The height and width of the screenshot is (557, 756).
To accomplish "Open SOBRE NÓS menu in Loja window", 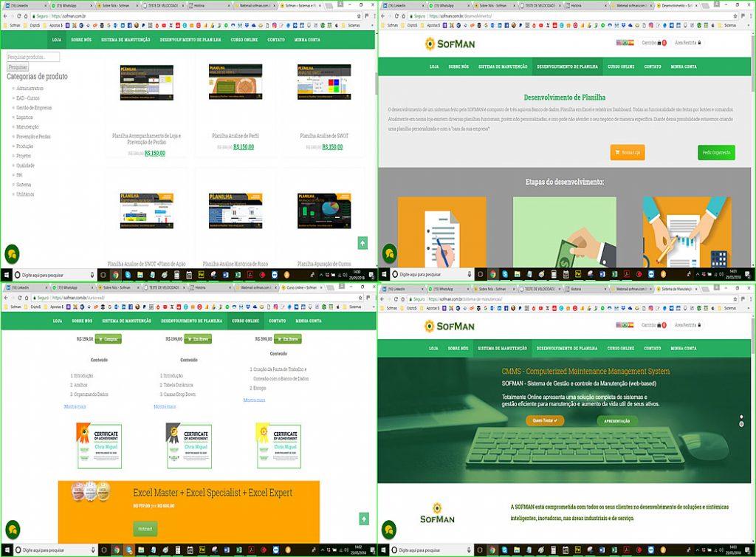I will [x=81, y=40].
